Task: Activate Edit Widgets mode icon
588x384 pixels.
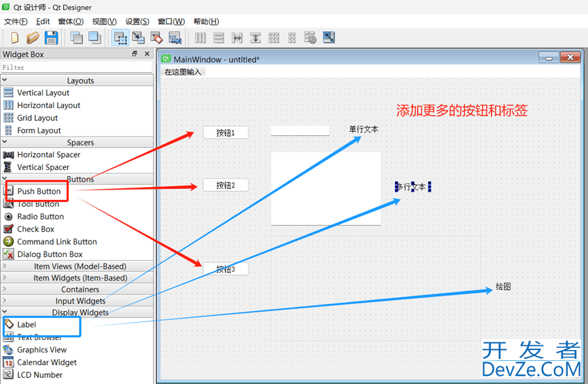Action: click(x=120, y=38)
